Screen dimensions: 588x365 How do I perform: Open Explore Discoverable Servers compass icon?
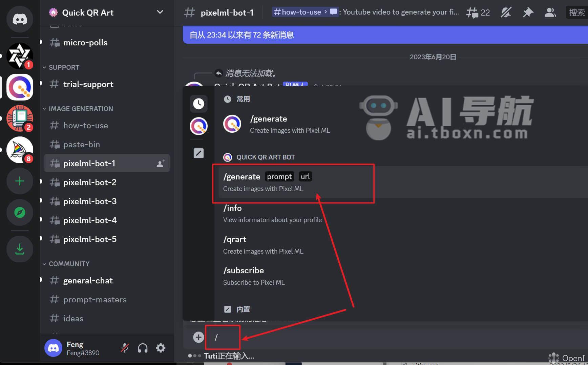[20, 212]
